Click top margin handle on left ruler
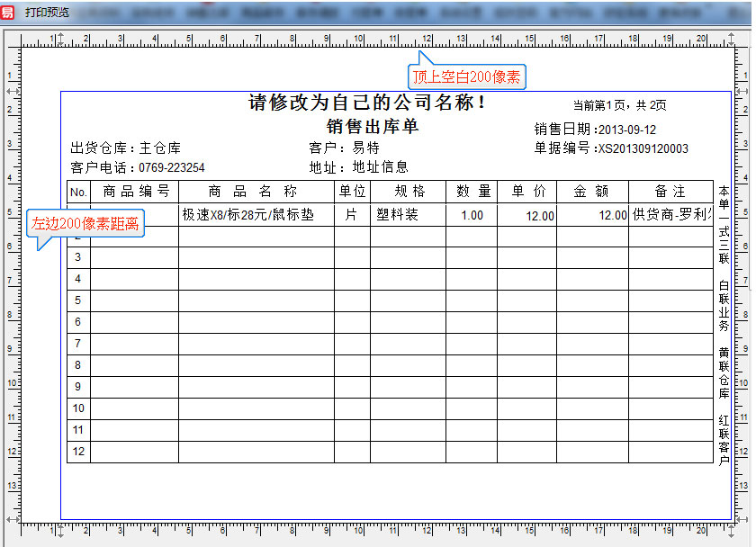 12,91
